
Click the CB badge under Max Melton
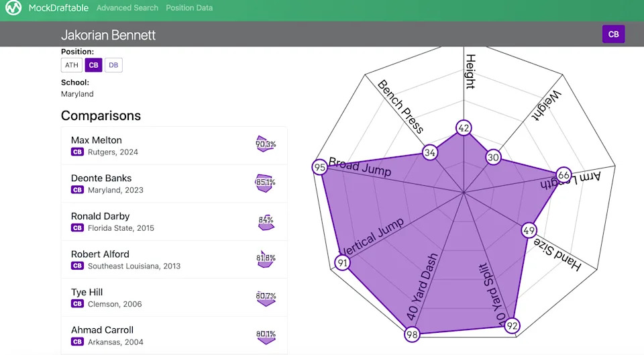click(x=77, y=152)
